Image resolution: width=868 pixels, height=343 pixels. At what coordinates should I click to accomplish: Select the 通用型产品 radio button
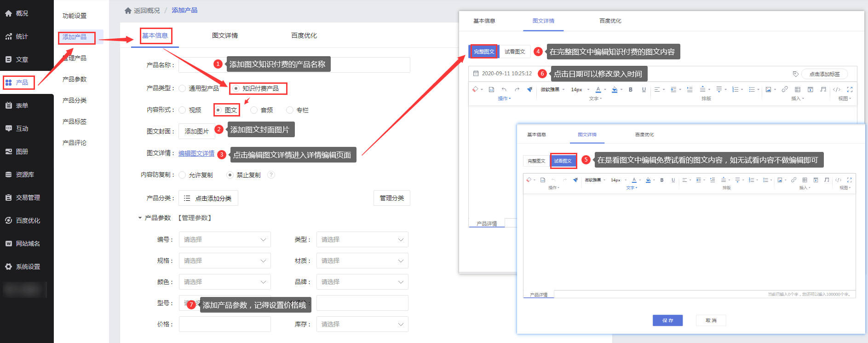[x=183, y=88]
